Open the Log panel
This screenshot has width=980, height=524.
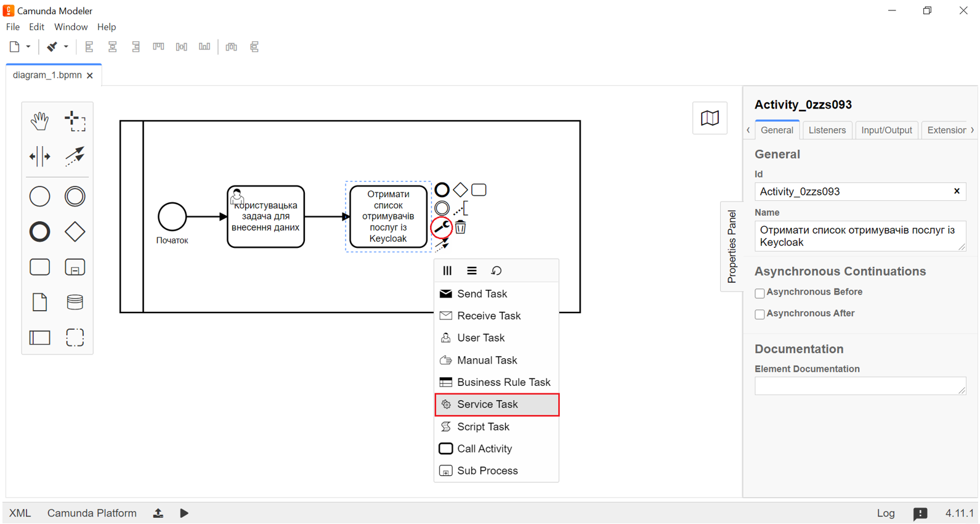click(x=885, y=513)
